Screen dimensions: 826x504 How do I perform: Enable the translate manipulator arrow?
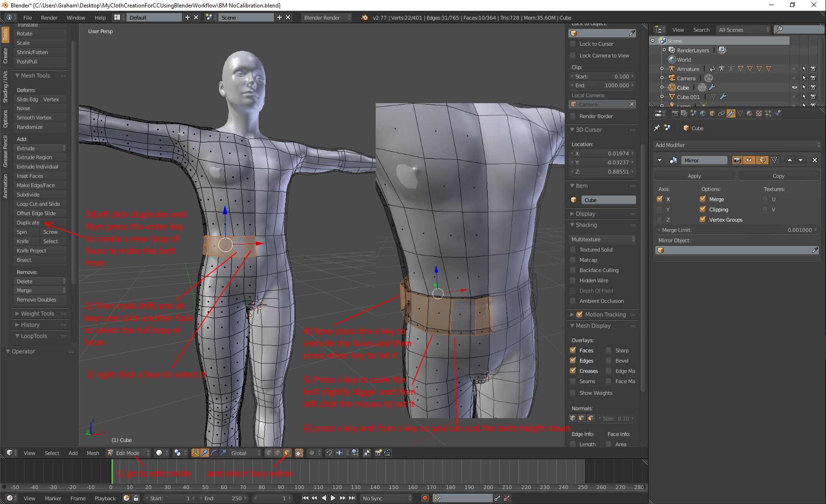(x=204, y=453)
